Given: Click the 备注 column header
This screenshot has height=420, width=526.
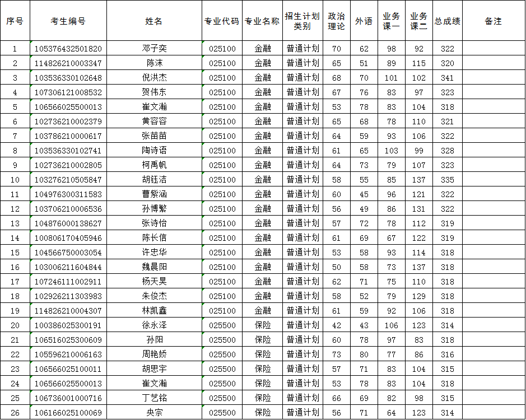Looking at the screenshot, I should pos(493,20).
